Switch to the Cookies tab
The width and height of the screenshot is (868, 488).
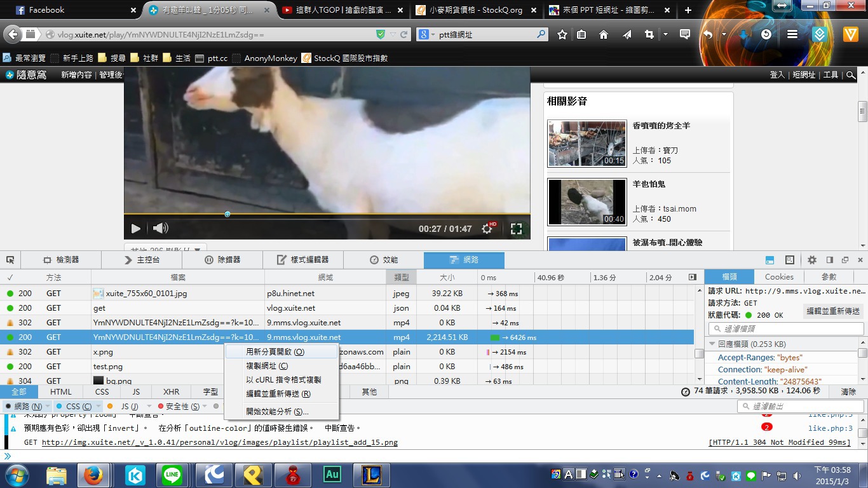779,277
